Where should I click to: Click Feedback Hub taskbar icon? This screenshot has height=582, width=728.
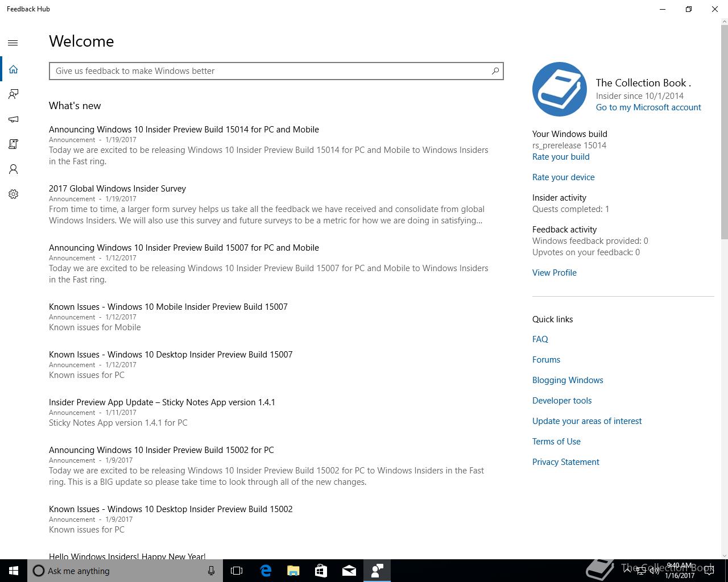tap(377, 571)
